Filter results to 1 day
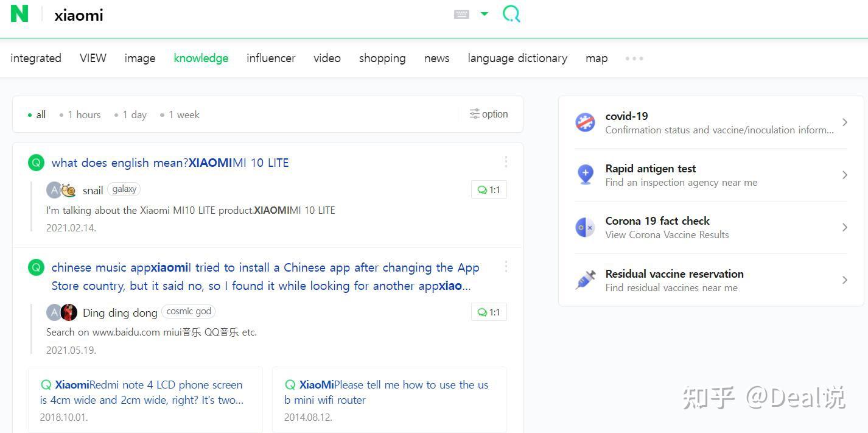The height and width of the screenshot is (433, 868). tap(130, 114)
